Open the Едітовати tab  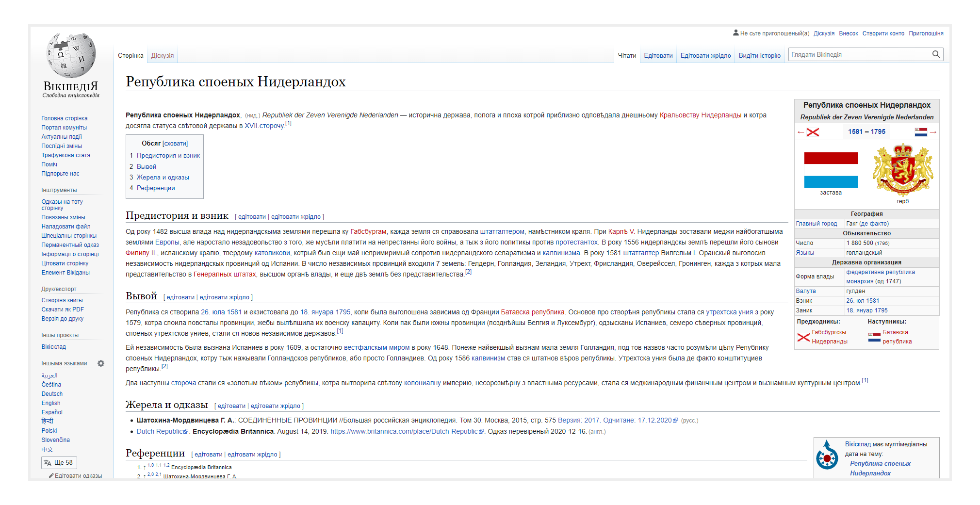coord(658,56)
